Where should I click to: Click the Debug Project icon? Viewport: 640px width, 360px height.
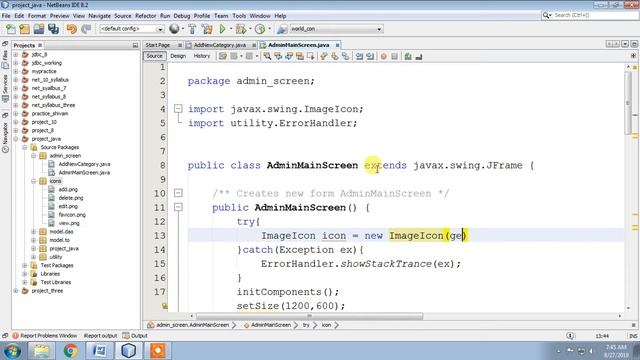coord(241,29)
